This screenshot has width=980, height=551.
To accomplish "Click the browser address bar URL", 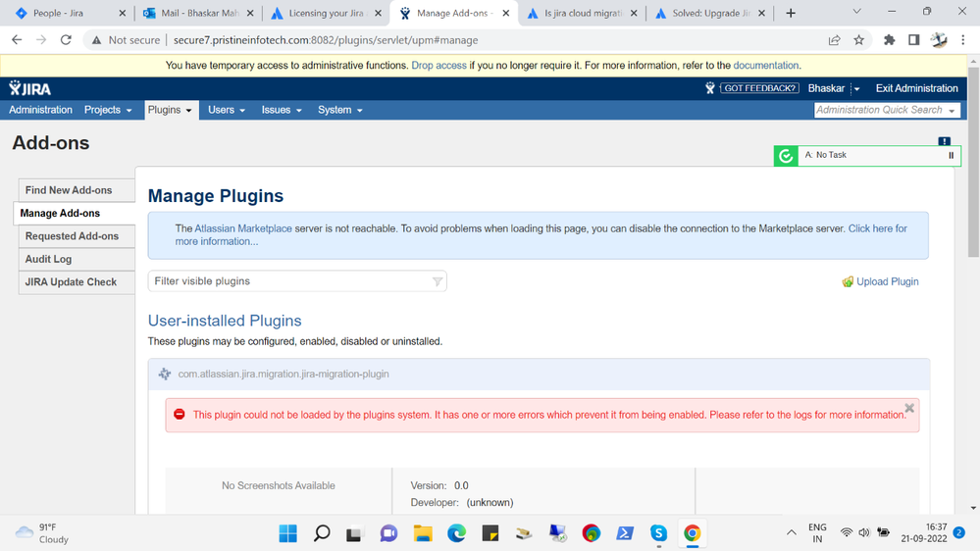I will coord(326,40).
